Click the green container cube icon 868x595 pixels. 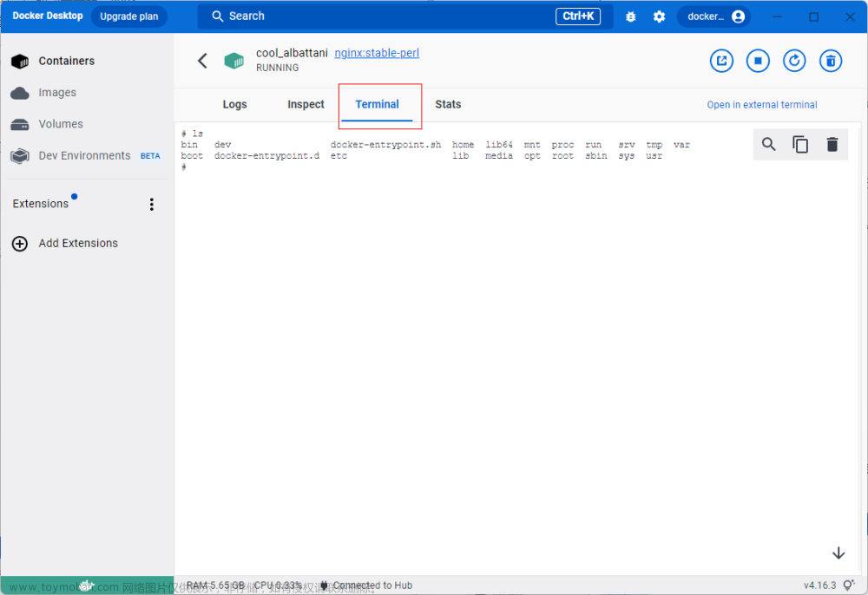pos(233,60)
